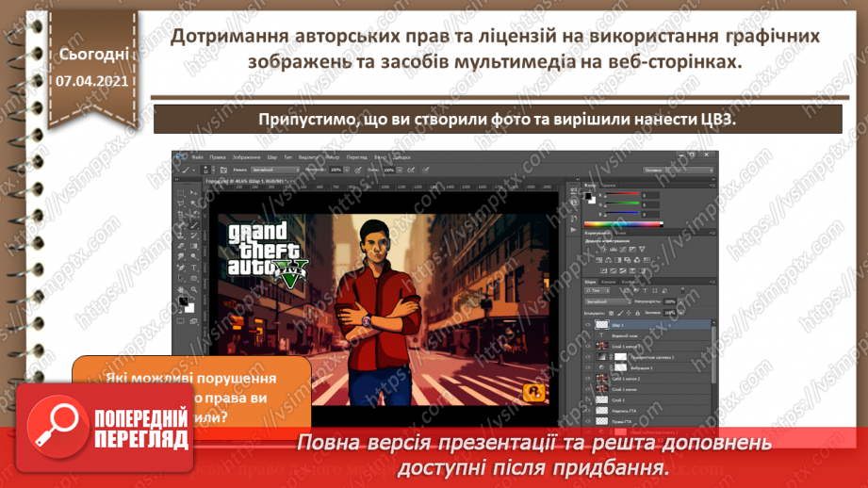Select the Dodge tool
The image size is (868, 488).
click(194, 257)
